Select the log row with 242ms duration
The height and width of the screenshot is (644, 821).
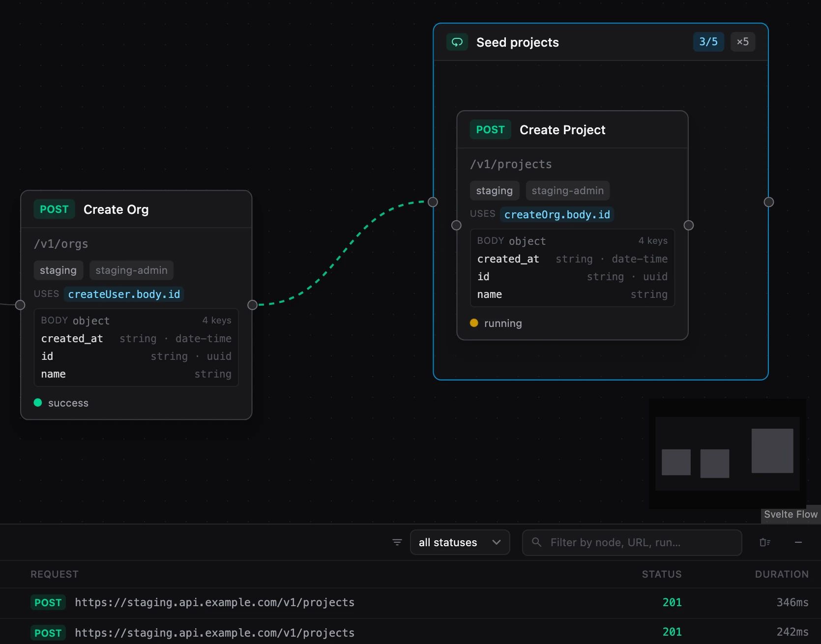[410, 632]
